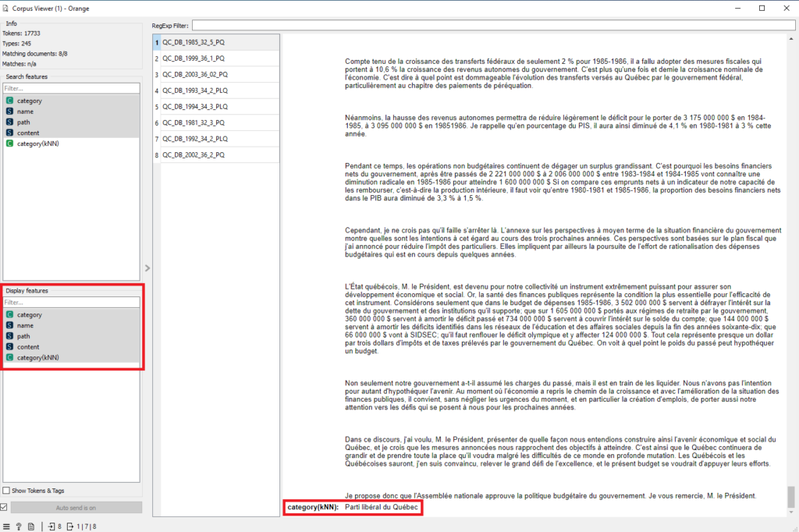Viewport: 799px width, 532px height.
Task: Enable Show Tokens & Tags checkbox
Action: click(x=7, y=491)
